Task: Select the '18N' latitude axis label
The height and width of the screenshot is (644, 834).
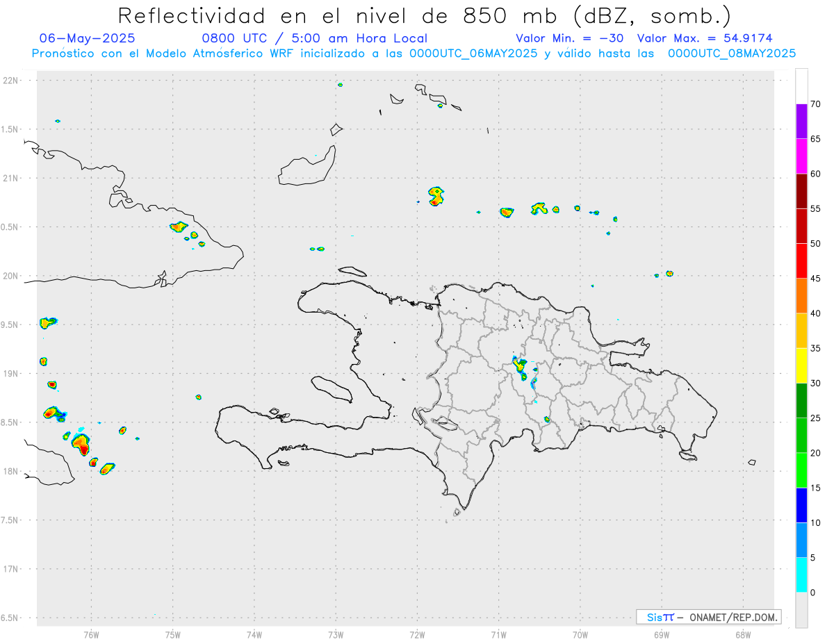Action: (x=12, y=471)
